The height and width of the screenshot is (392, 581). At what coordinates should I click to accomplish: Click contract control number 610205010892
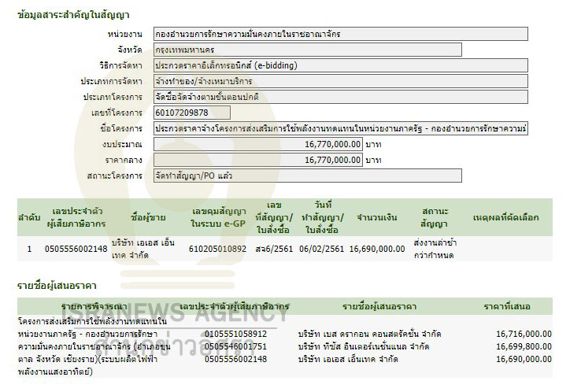coord(218,249)
